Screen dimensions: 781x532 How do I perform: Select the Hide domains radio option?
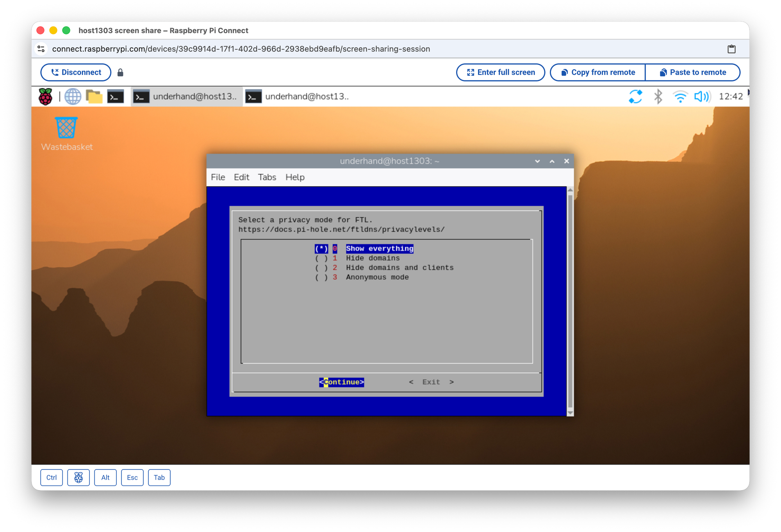point(373,258)
